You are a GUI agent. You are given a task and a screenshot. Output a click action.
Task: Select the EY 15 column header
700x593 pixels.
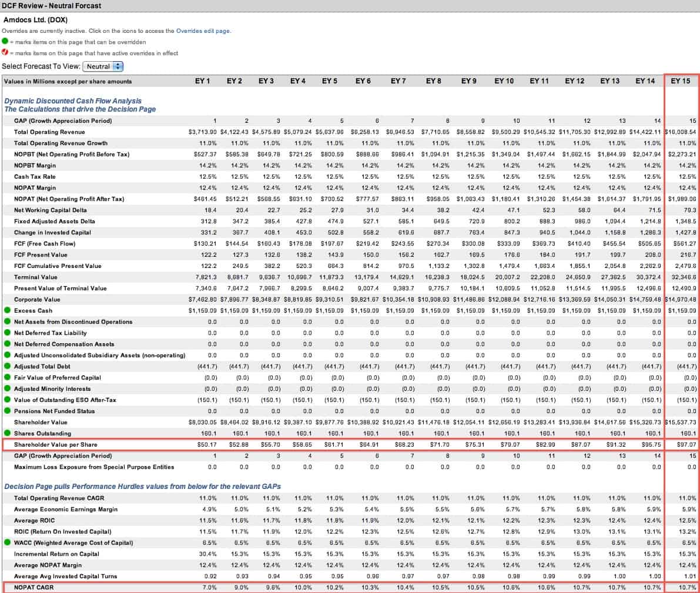pyautogui.click(x=681, y=81)
